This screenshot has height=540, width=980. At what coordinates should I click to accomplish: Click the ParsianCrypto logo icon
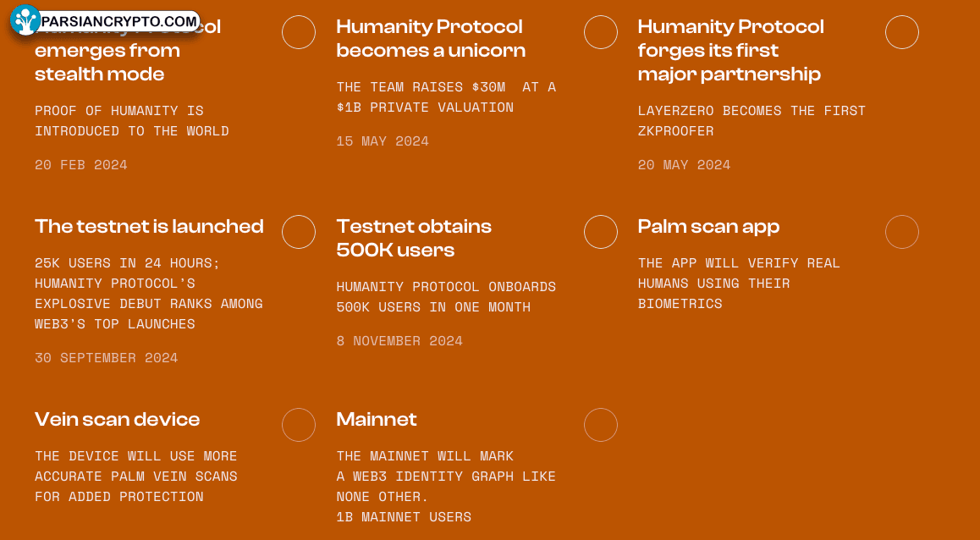pyautogui.click(x=25, y=20)
